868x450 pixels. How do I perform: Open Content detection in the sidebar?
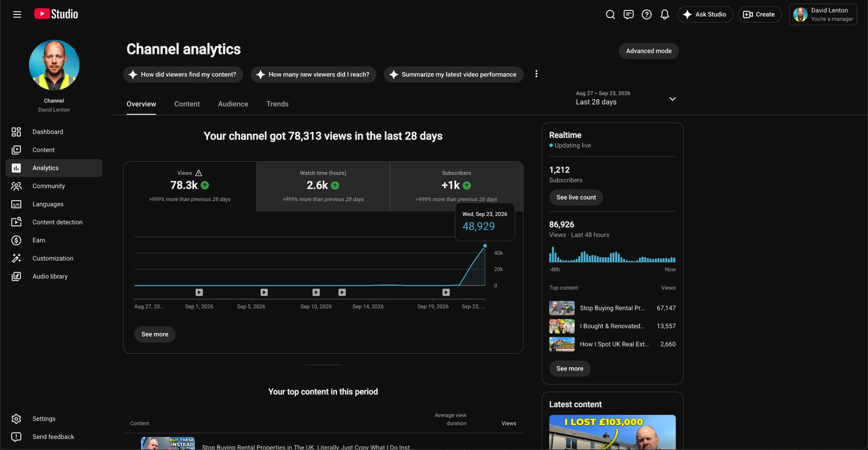tap(54, 222)
